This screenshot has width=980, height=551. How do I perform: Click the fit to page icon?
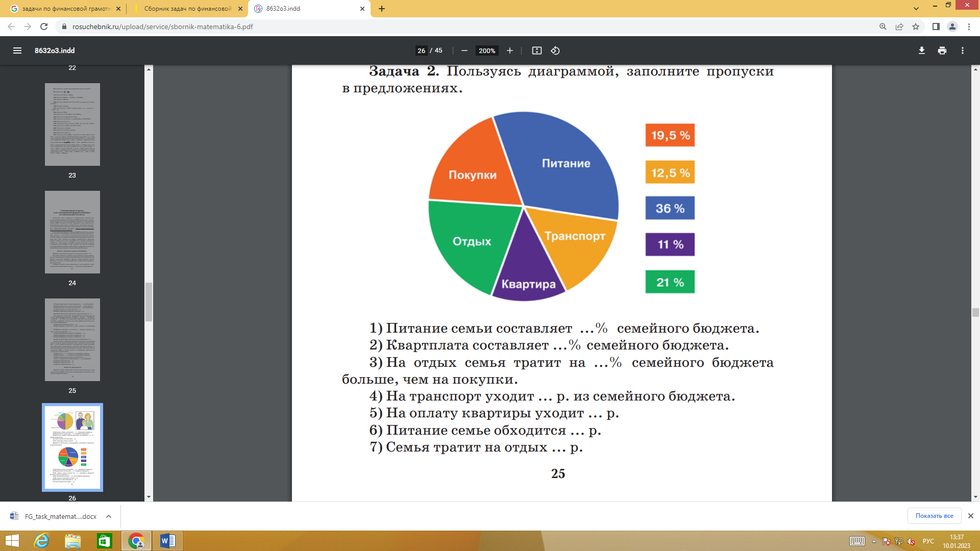click(x=536, y=51)
